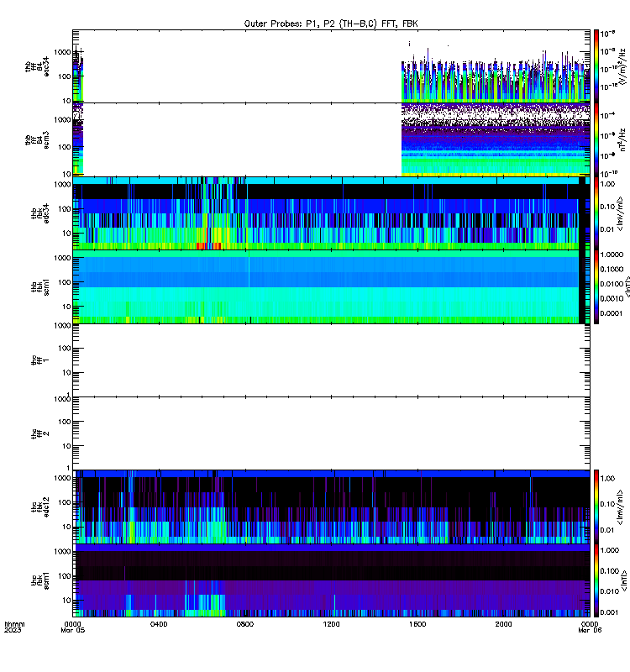Click the '0.100' tick on thc fbk scm1 color bar

tap(609, 571)
